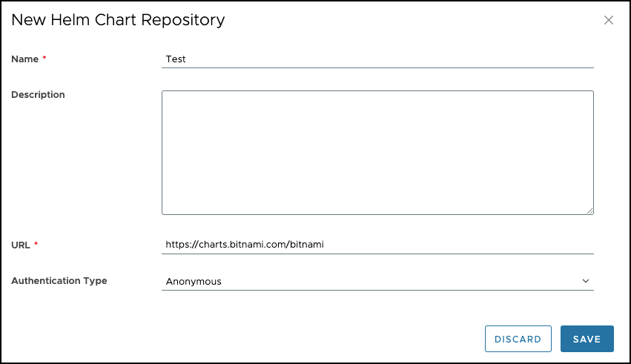The width and height of the screenshot is (631, 364).
Task: Save the new Helm chart repository
Action: pyautogui.click(x=587, y=339)
